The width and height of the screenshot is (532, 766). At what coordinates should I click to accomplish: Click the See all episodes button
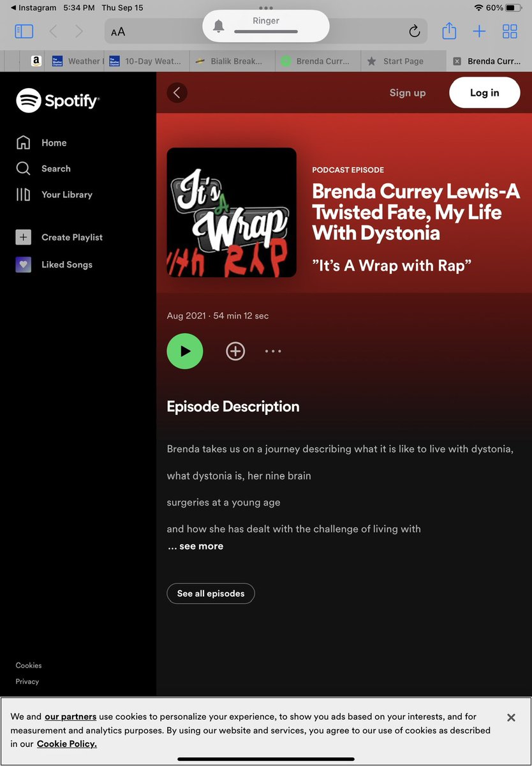(x=211, y=594)
